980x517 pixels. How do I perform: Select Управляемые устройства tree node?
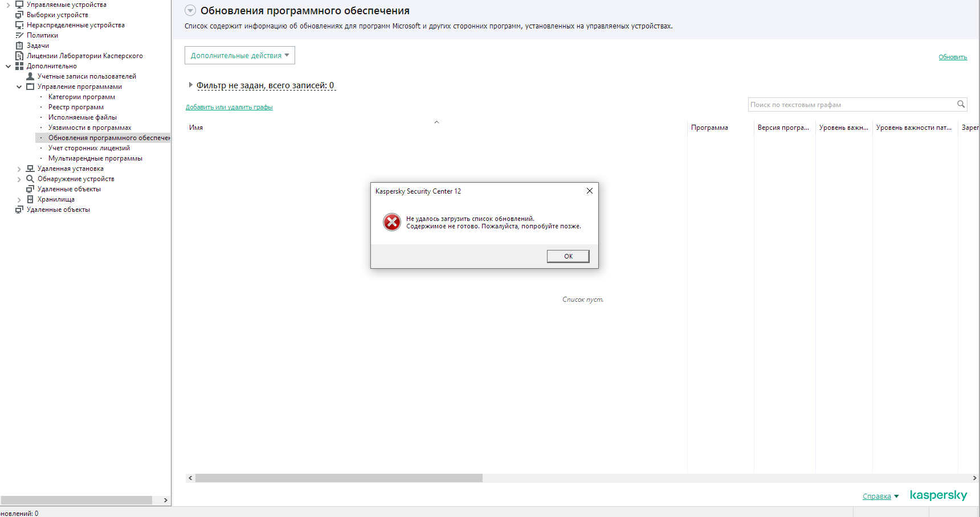[66, 5]
